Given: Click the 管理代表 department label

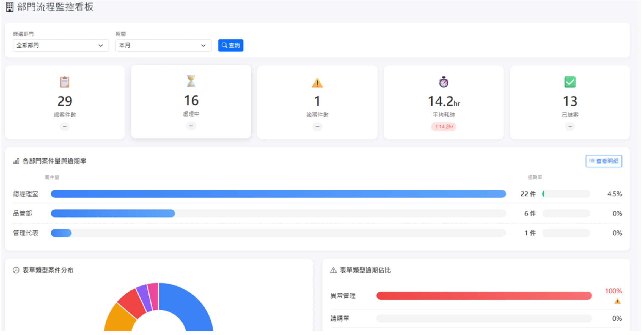Looking at the screenshot, I should pyautogui.click(x=26, y=233).
